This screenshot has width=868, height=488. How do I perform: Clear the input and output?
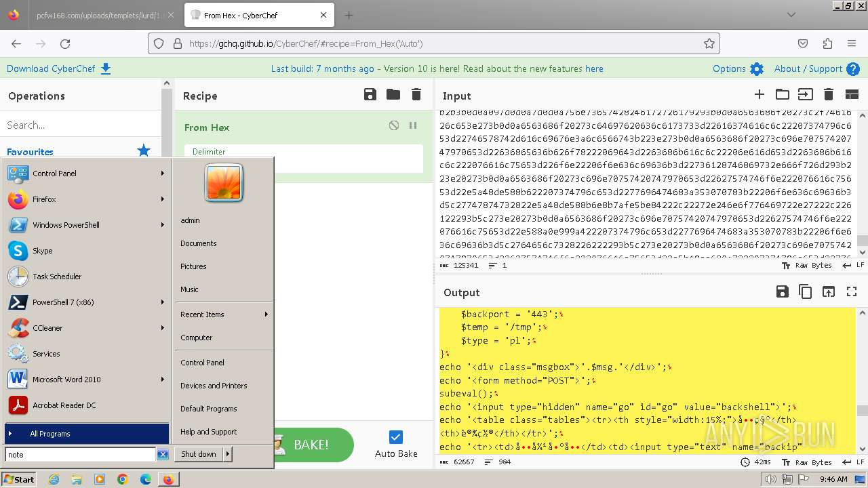(x=829, y=94)
